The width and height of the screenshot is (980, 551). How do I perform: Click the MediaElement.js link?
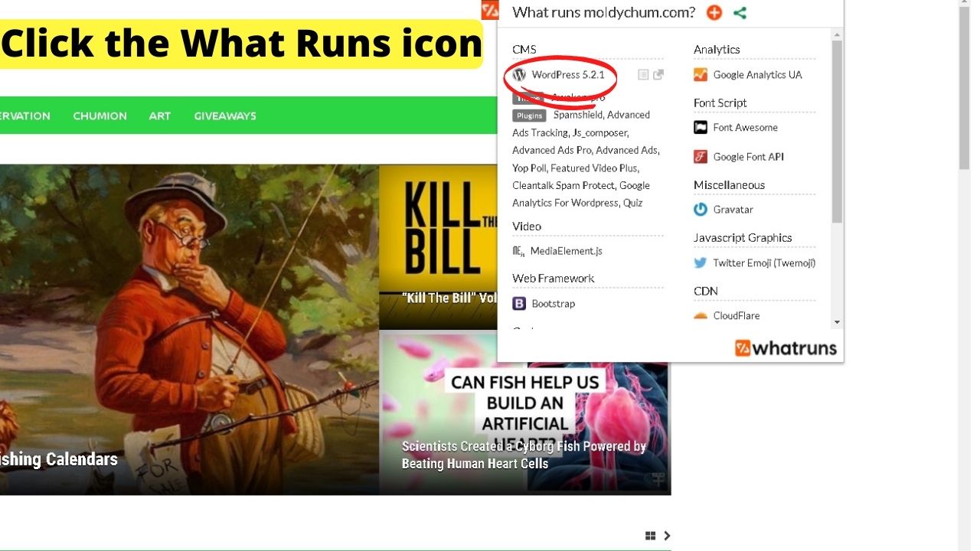click(567, 251)
